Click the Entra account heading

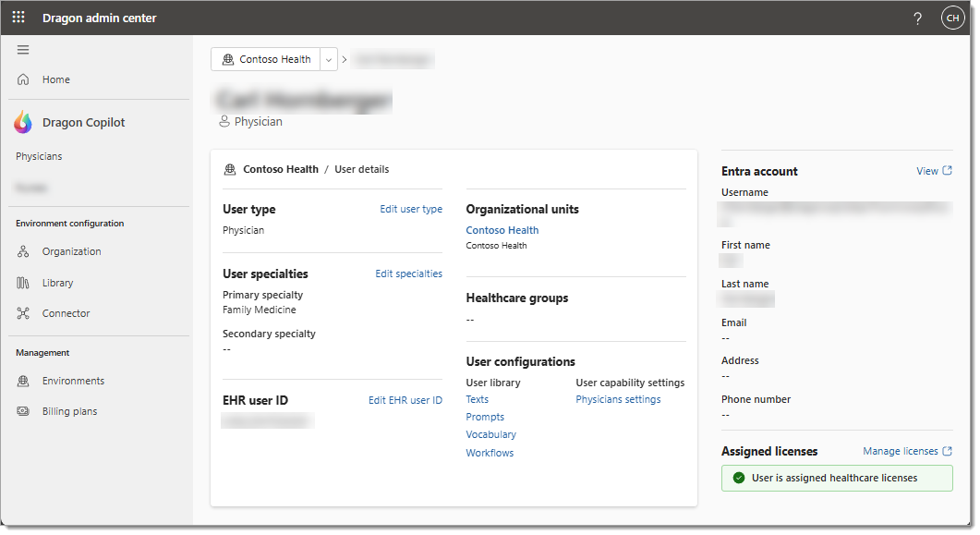click(759, 171)
